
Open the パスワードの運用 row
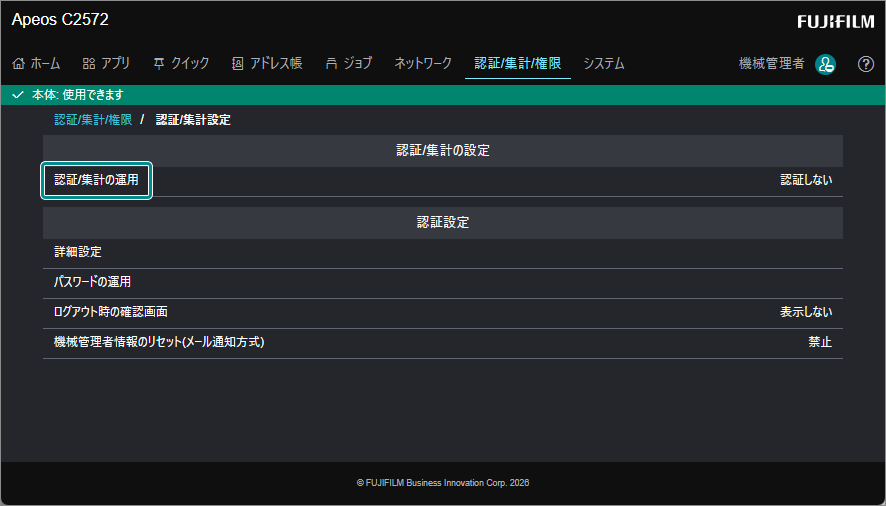[443, 282]
